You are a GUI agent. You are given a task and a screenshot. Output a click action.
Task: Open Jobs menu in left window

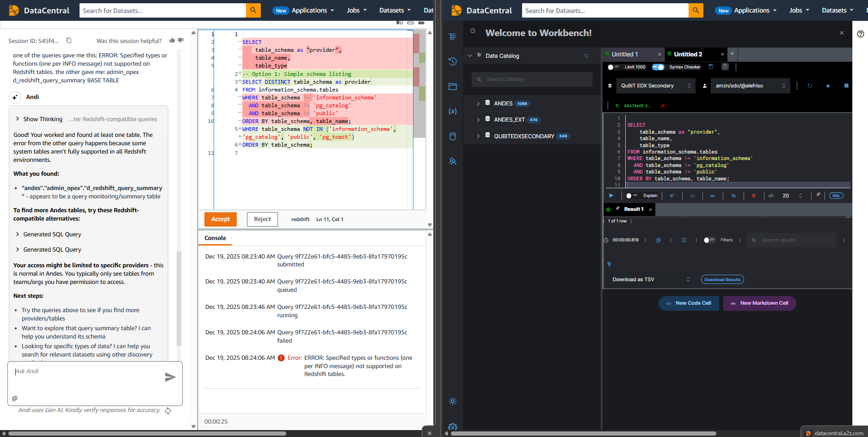[357, 10]
